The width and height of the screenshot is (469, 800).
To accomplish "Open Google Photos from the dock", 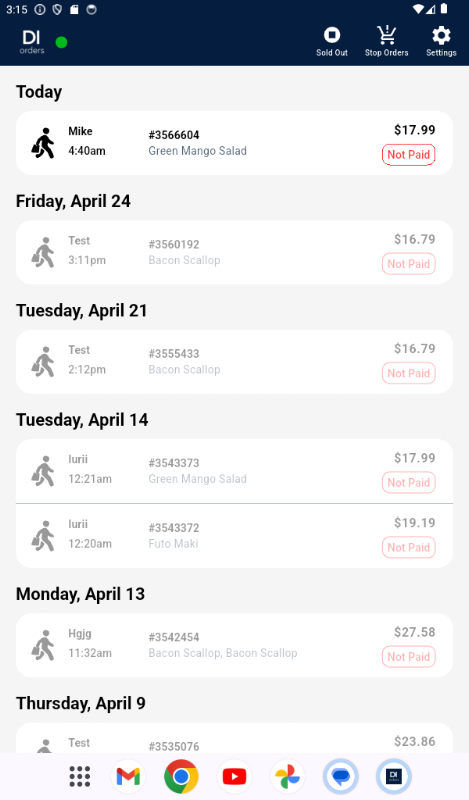I will tap(287, 777).
